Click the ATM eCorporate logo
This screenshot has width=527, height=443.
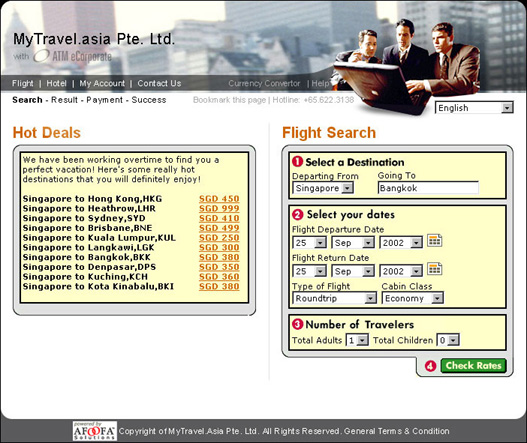[x=73, y=56]
